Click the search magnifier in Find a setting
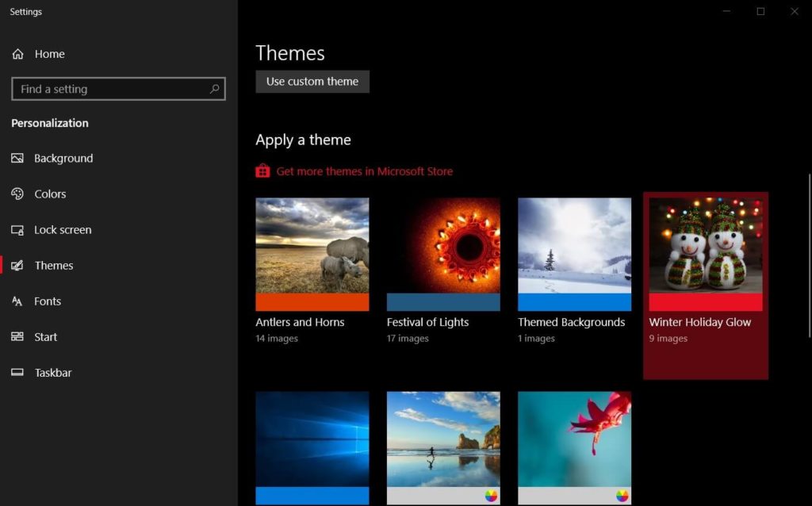The image size is (812, 506). (x=214, y=89)
